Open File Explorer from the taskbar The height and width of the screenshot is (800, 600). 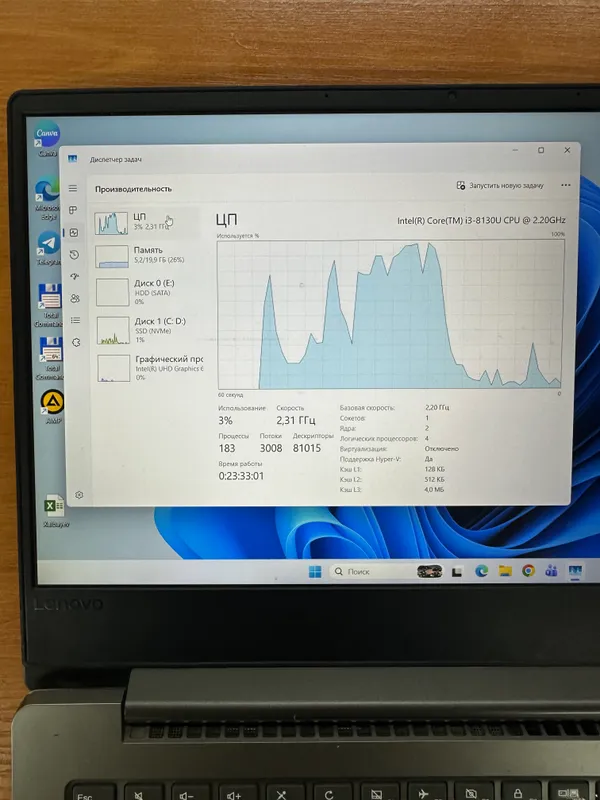[x=505, y=570]
